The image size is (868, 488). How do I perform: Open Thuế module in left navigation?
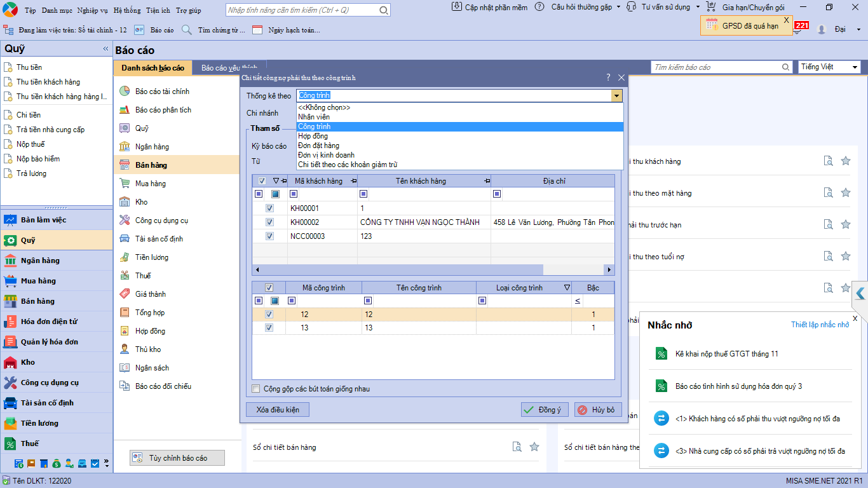[x=57, y=444]
